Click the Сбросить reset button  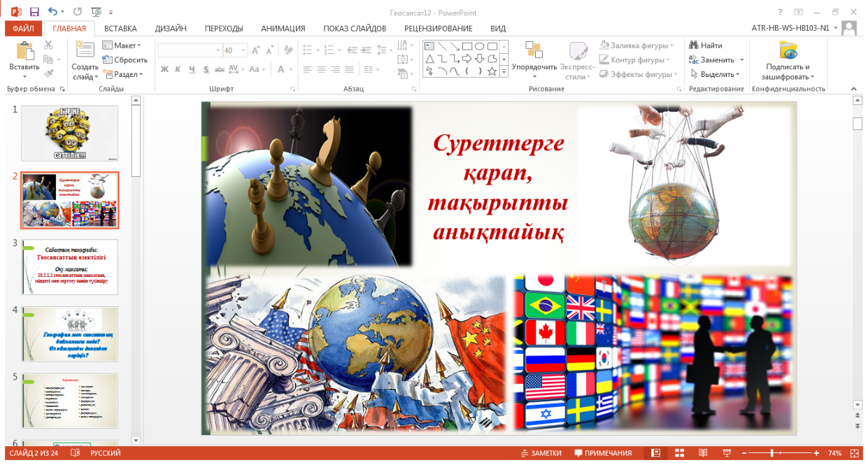125,60
